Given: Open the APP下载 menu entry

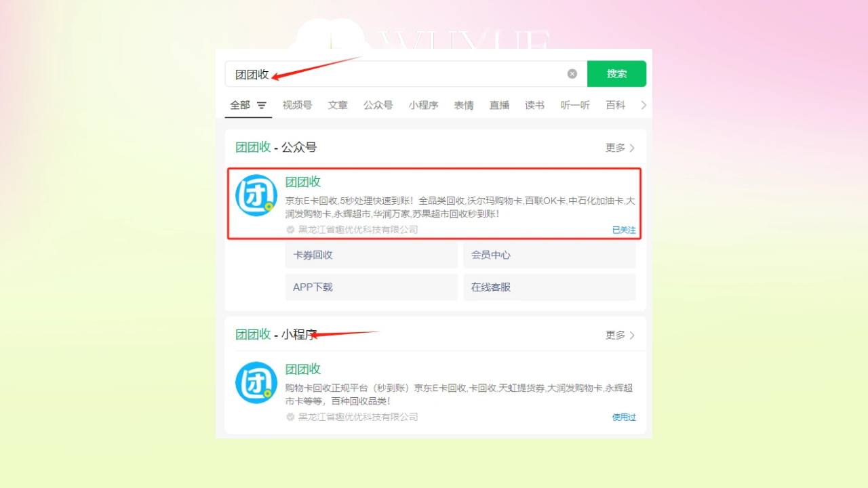Looking at the screenshot, I should [x=372, y=287].
